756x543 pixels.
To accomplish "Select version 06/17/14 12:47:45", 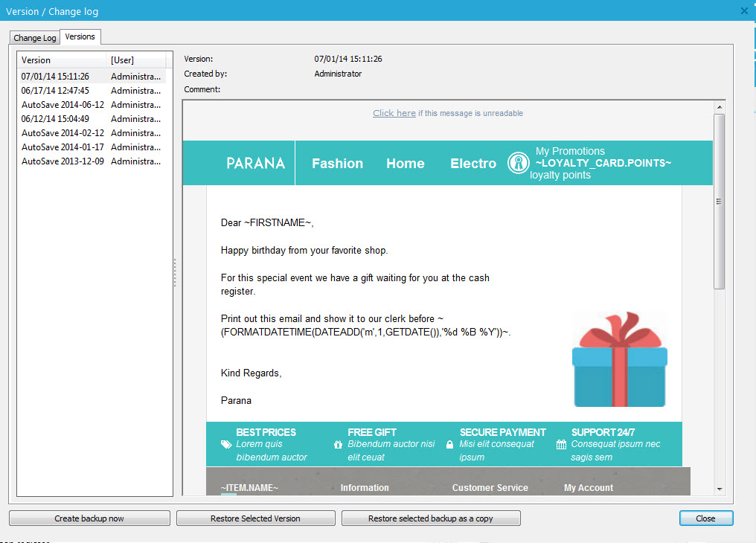I will [55, 91].
